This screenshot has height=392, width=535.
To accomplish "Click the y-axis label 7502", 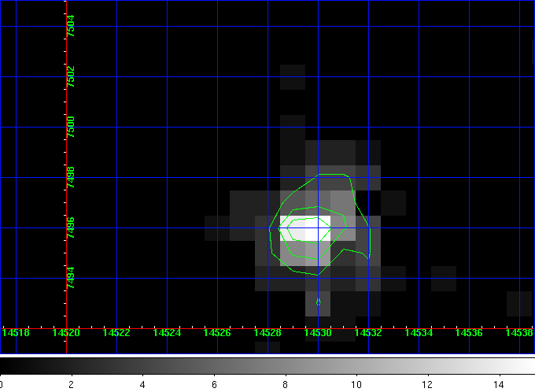I will 70,76.
